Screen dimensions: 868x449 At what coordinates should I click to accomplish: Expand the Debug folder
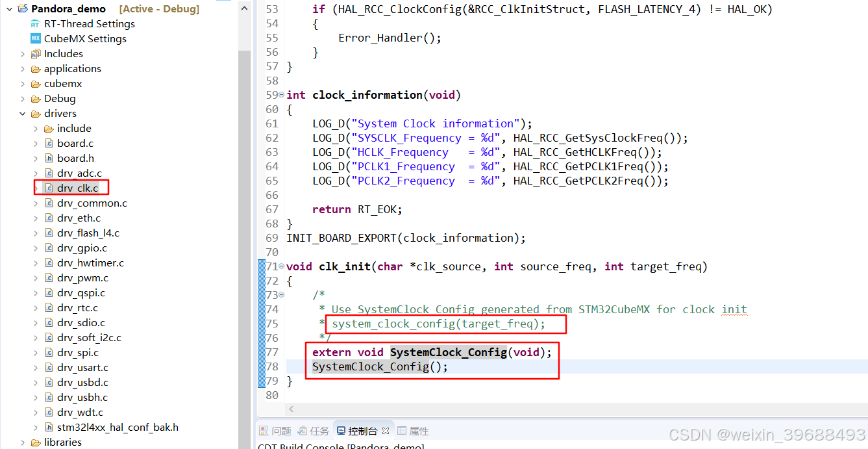(23, 99)
